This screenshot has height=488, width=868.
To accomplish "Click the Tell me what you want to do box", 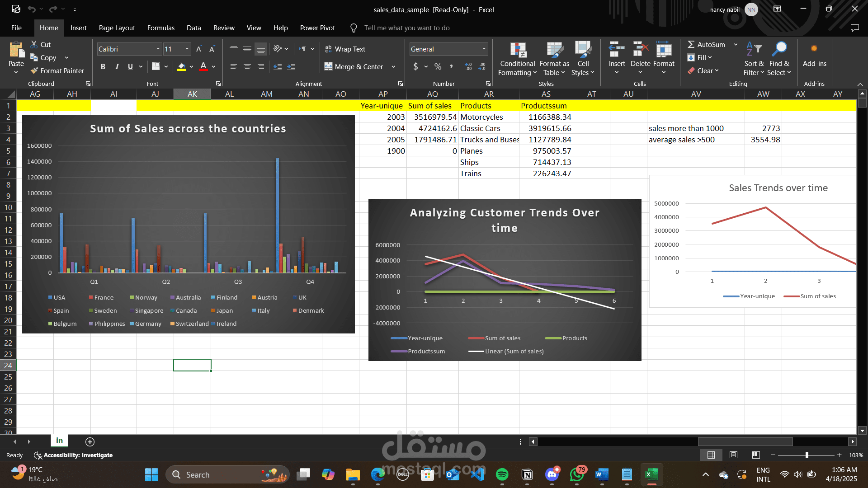I will 407,28.
